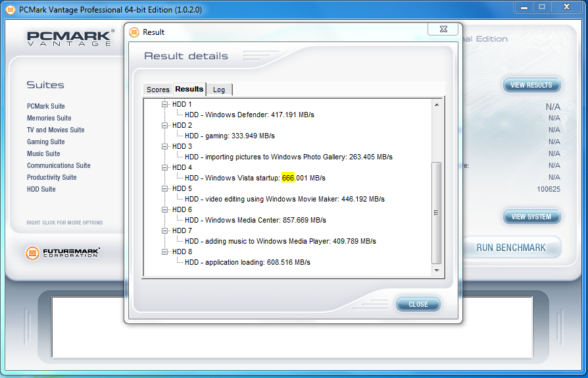Click the results list scrollbar thumb
The height and width of the screenshot is (378, 588).
coord(437,213)
